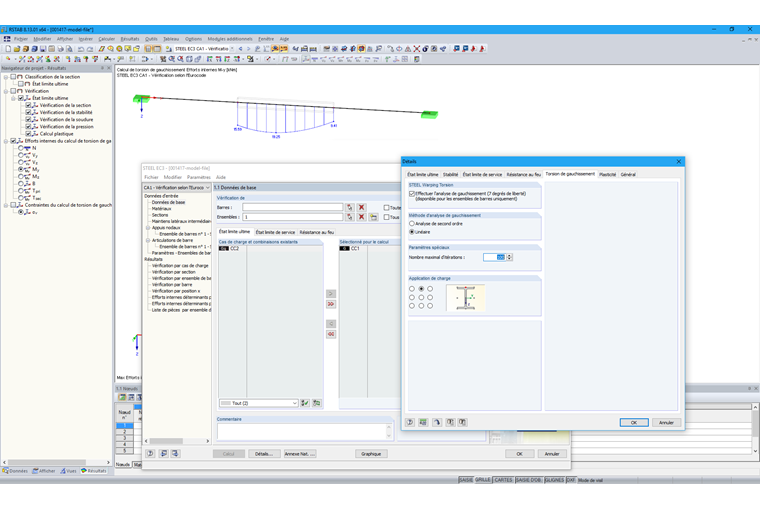Viewport: 760px width, 509px height.
Task: Click Annuler button in Détails dialog
Action: click(666, 423)
